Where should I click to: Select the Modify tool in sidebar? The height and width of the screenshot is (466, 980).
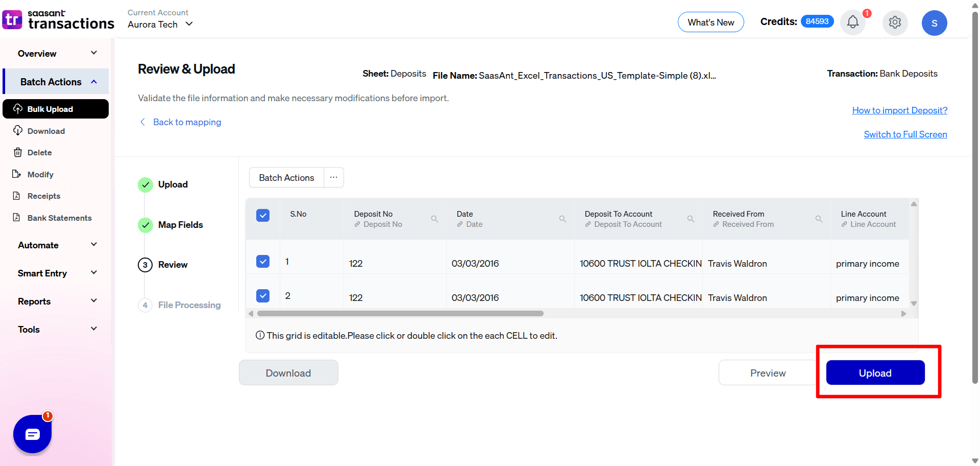40,174
